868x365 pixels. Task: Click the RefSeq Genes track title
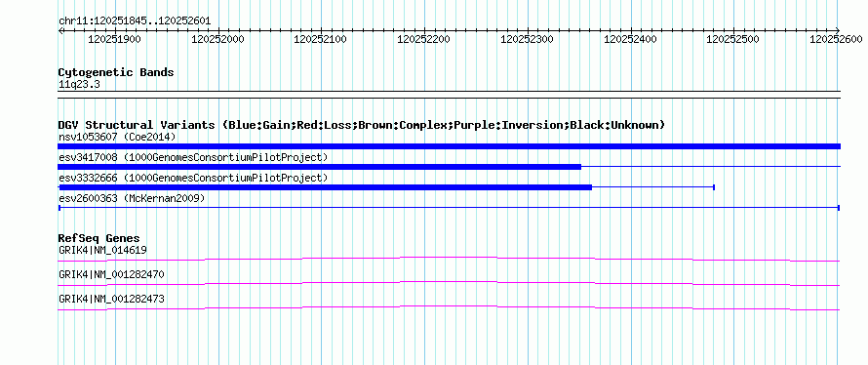99,238
